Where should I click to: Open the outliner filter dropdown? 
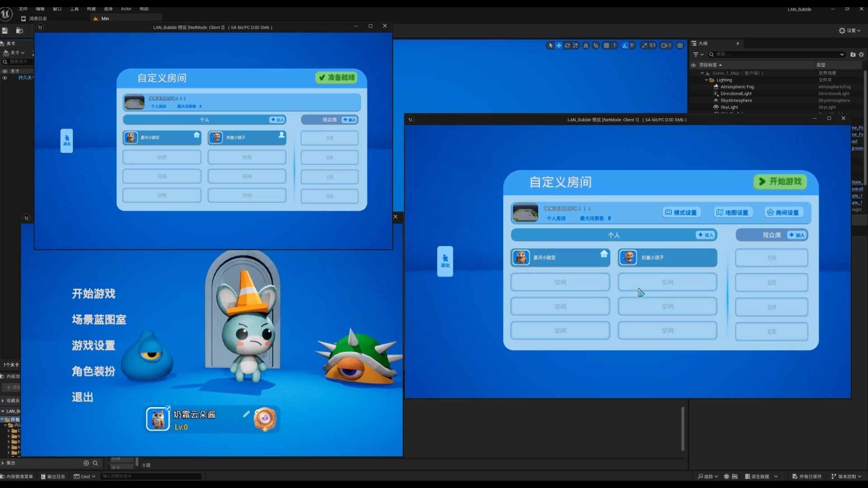point(698,54)
